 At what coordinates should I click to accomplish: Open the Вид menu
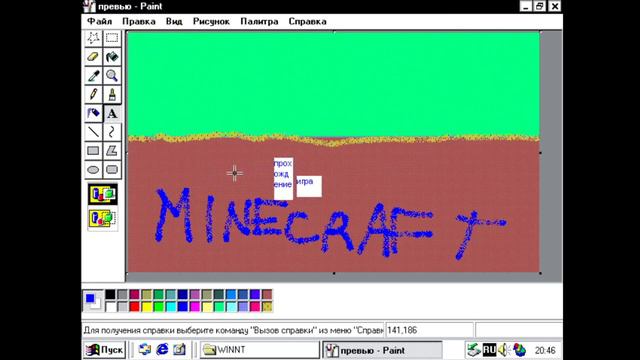point(174,22)
